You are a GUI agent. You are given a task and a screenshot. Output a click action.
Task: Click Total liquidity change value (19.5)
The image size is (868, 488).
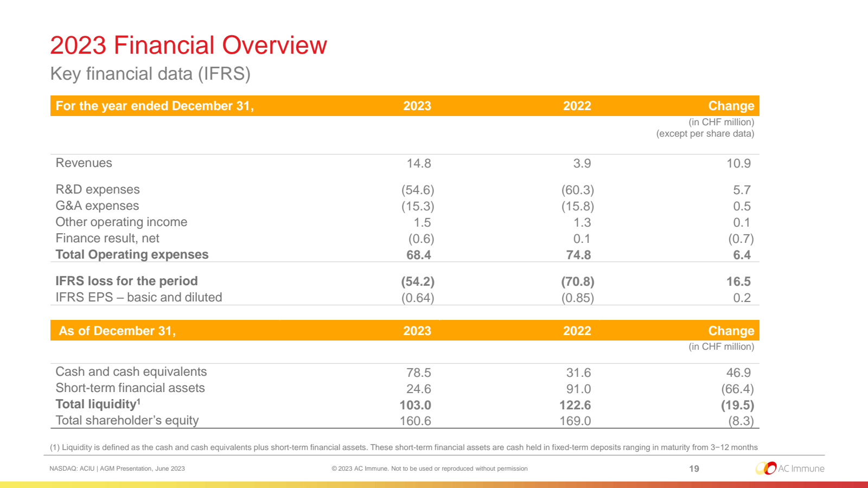click(737, 406)
